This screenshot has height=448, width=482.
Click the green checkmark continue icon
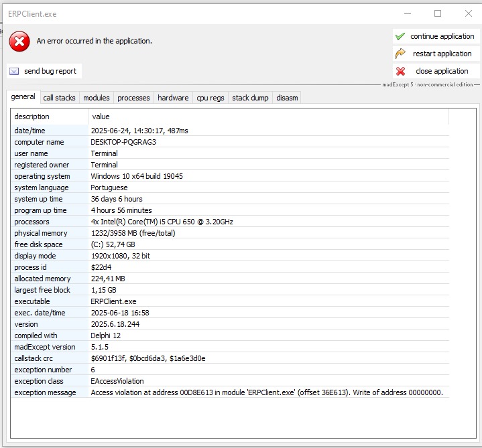400,36
